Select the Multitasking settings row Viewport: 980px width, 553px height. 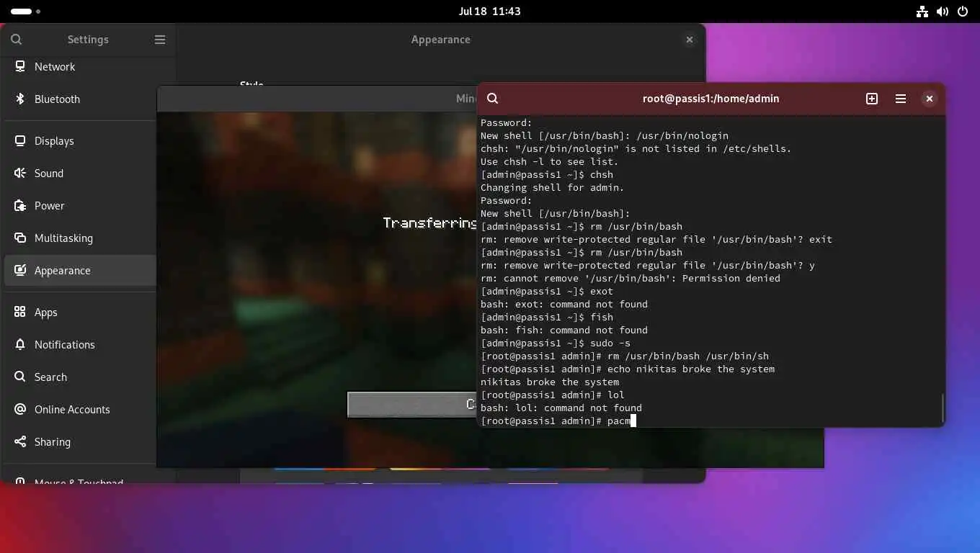tap(80, 238)
